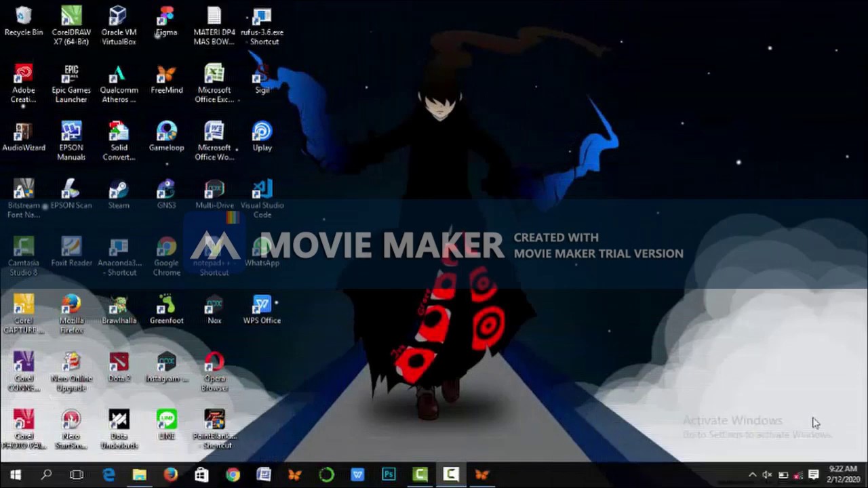
Task: Switch to Photoshop on the taskbar
Action: point(389,475)
